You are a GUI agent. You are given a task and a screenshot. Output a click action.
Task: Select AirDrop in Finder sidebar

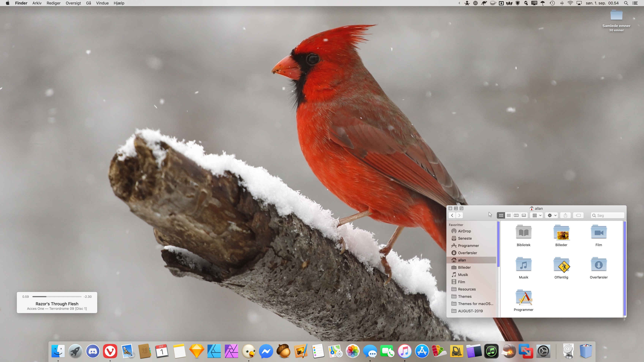pos(464,231)
